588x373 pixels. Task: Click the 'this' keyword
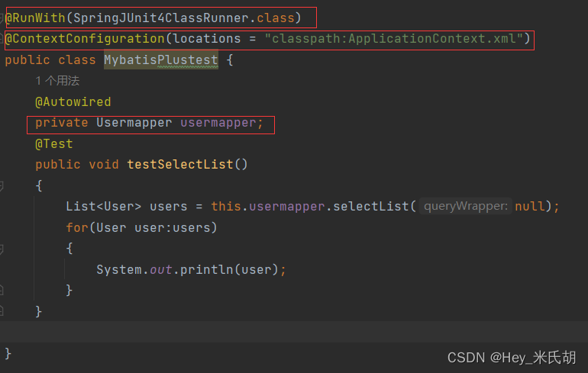(x=226, y=207)
